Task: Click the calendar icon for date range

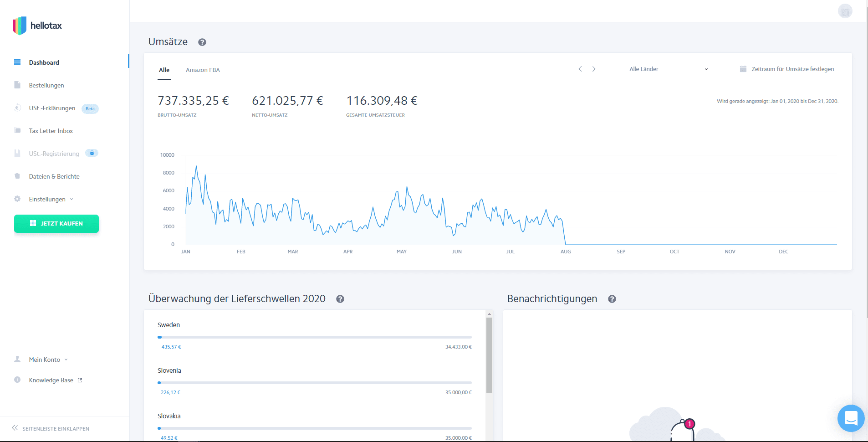Action: tap(743, 69)
